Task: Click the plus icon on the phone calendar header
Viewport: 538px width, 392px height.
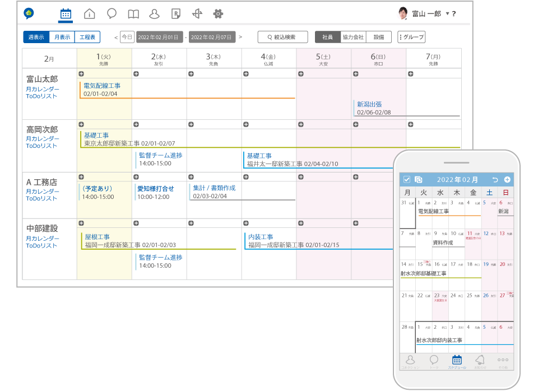Action: pos(507,179)
